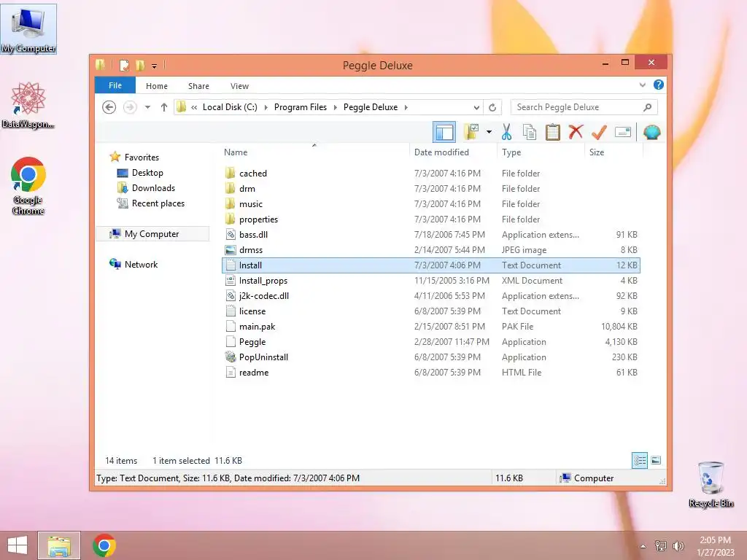Open the View ribbon tab
The image size is (747, 560).
tap(239, 86)
